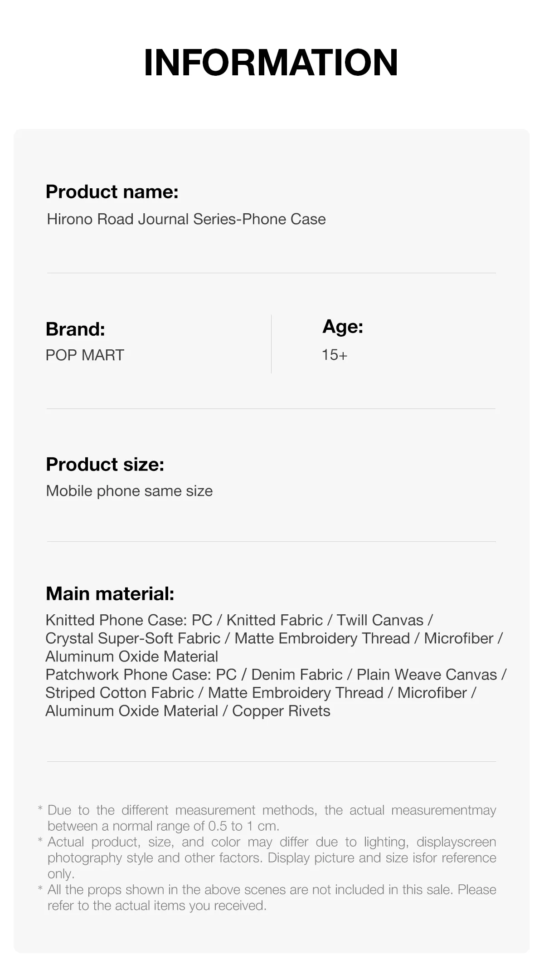Click the Actual product color disclaimer note
Image resolution: width=544 pixels, height=980 pixels.
coord(271,857)
